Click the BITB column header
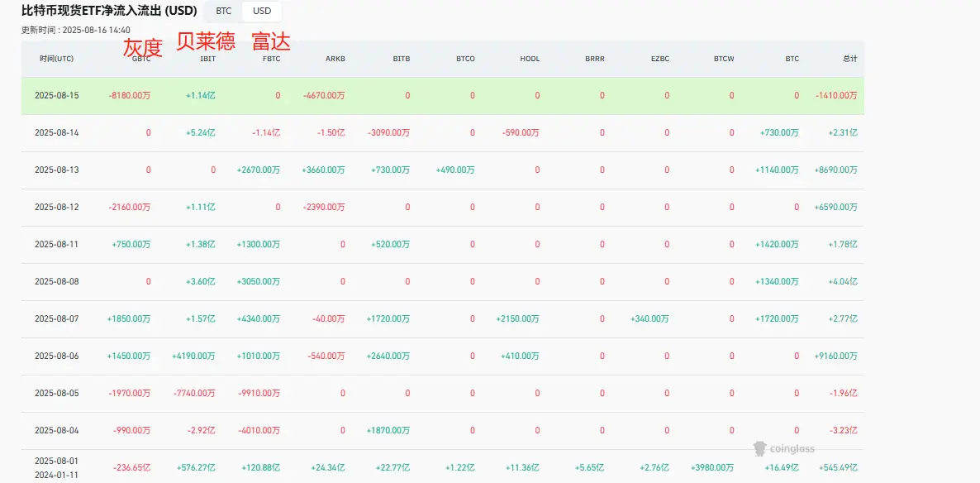Screen dimensions: 980x483 pyautogui.click(x=402, y=59)
